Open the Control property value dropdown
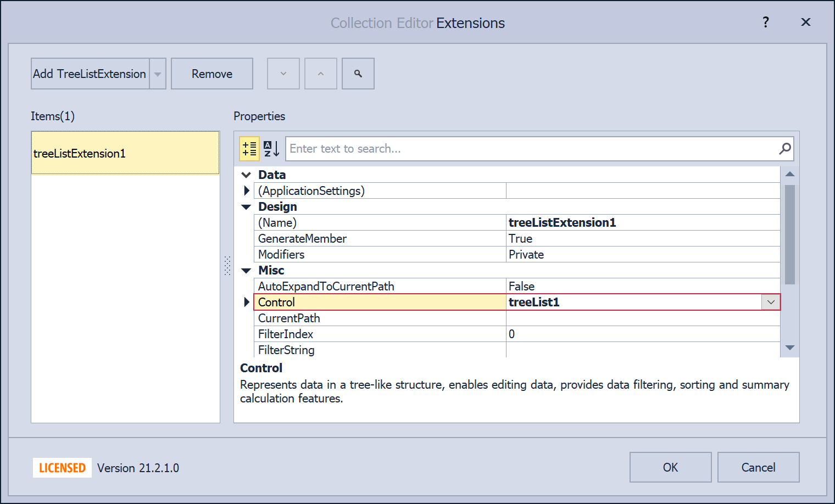The image size is (835, 504). click(771, 303)
